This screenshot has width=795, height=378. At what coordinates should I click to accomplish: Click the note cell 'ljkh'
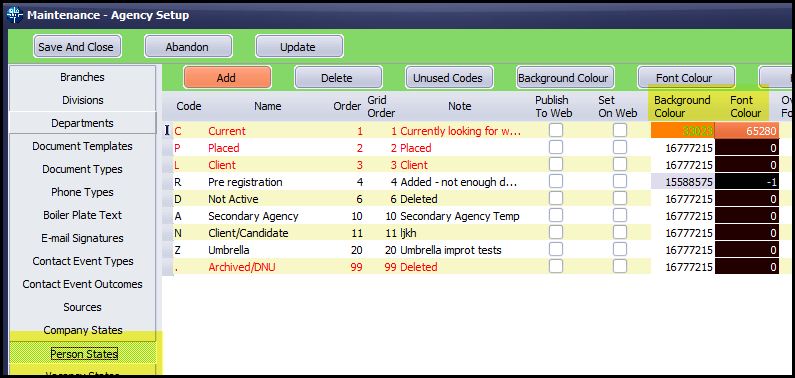pos(409,233)
